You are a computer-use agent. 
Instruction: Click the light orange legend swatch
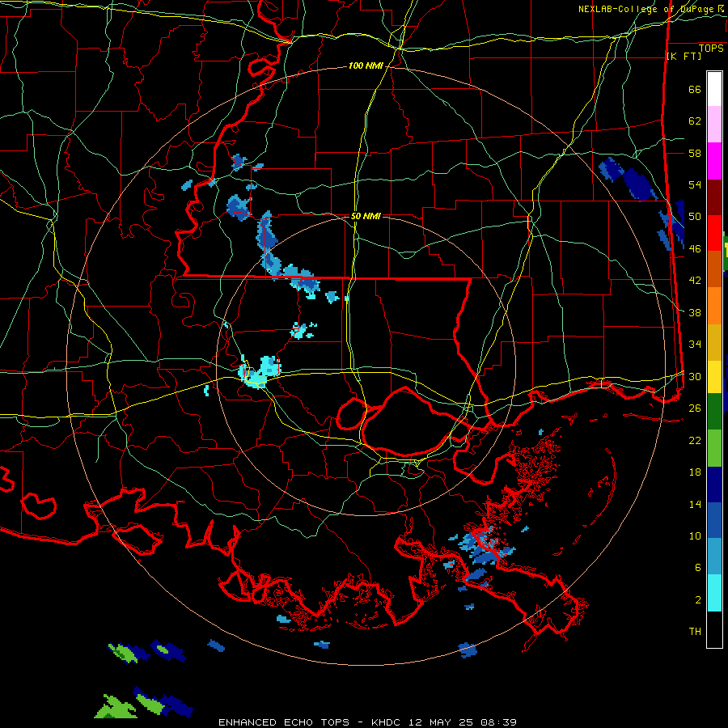[x=714, y=305]
